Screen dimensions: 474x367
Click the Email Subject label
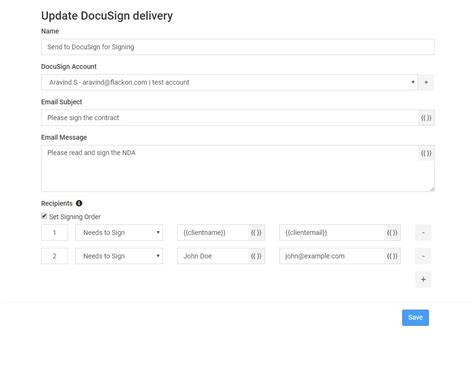[x=61, y=102]
